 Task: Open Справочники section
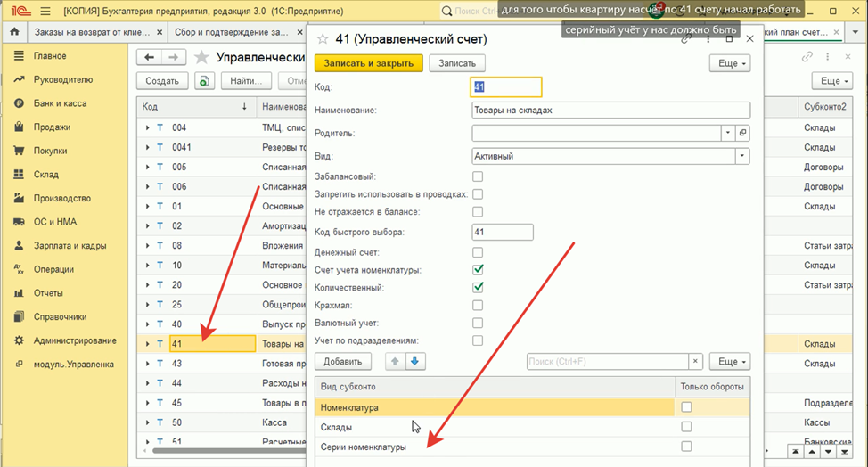pos(61,317)
